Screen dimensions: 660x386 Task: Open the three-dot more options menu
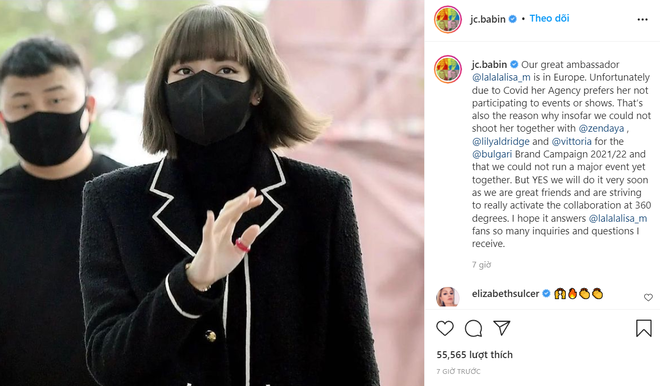point(642,19)
